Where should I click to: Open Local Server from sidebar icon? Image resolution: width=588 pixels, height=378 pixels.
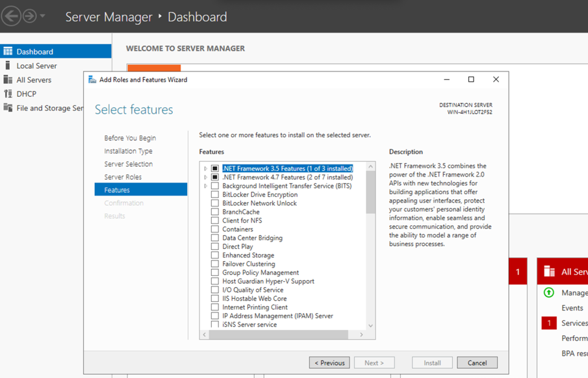point(8,66)
